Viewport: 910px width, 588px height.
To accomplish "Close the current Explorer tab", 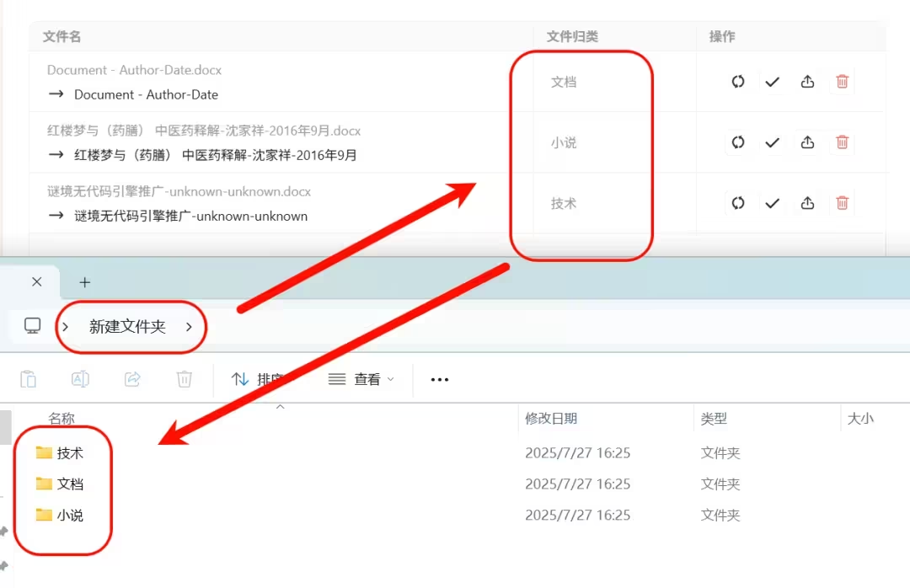I will click(x=36, y=281).
